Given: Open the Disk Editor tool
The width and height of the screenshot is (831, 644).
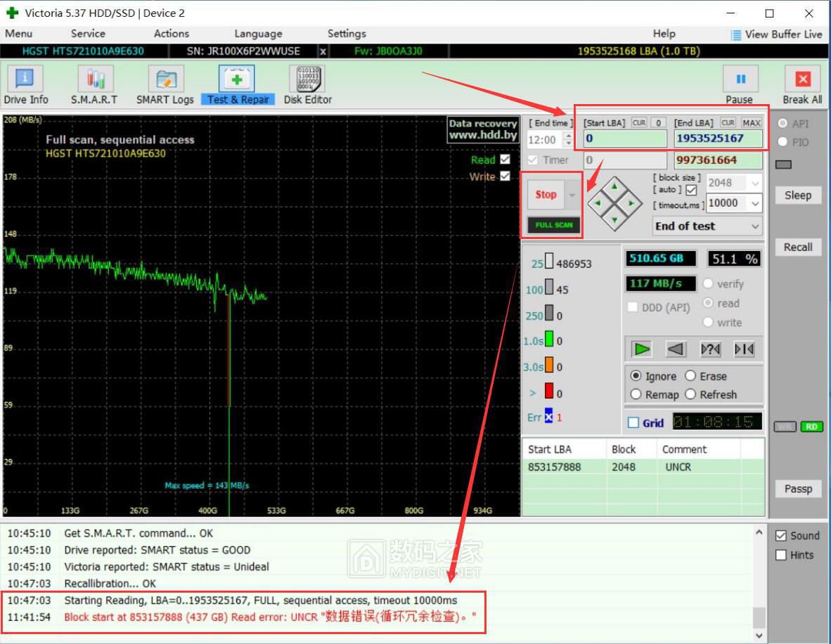Looking at the screenshot, I should coord(308,85).
